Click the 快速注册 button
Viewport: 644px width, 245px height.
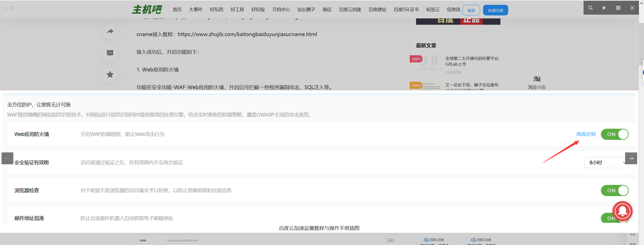coord(495,10)
